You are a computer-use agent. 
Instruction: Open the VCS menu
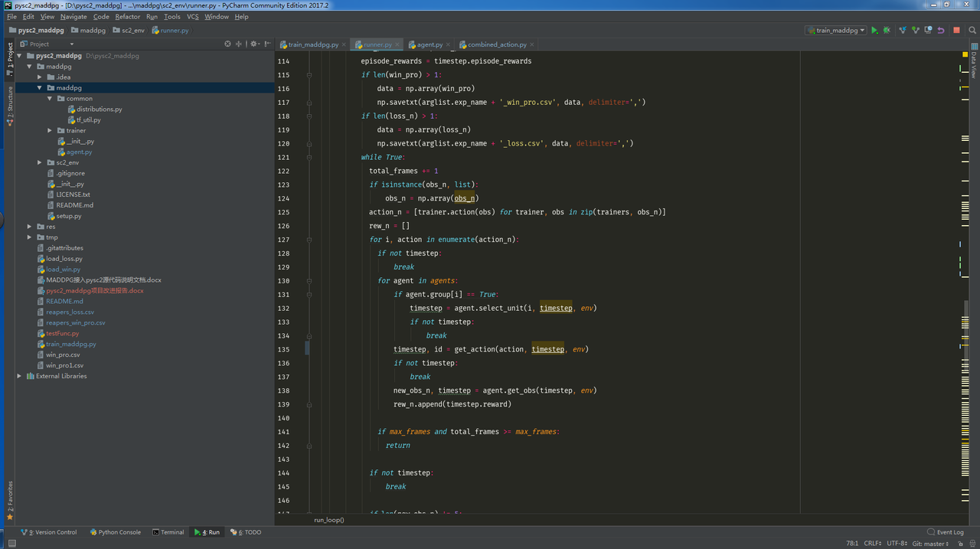click(x=193, y=16)
